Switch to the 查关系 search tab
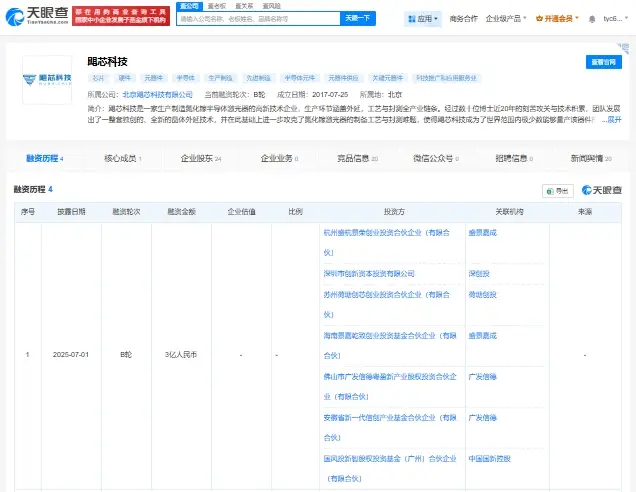636x492 pixels. pyautogui.click(x=244, y=6)
